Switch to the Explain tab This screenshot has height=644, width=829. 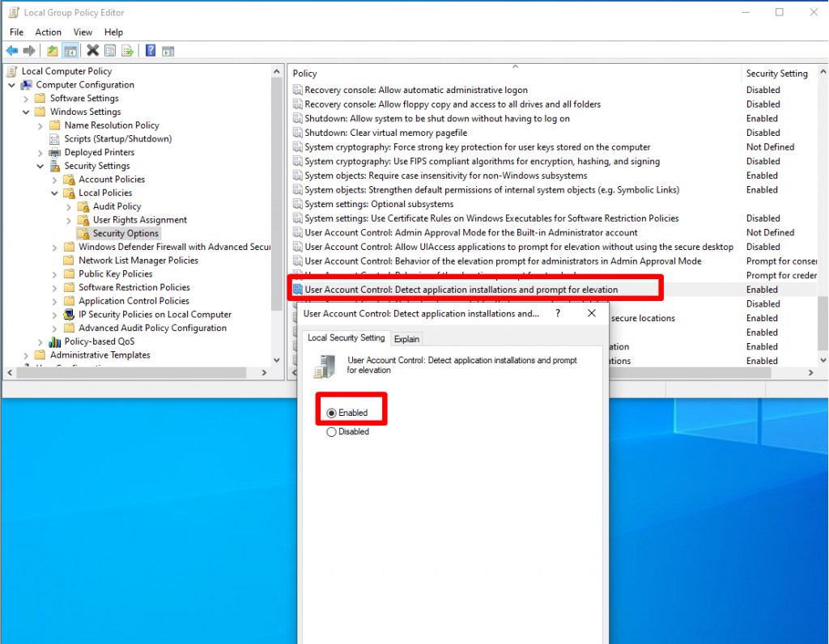(x=406, y=338)
